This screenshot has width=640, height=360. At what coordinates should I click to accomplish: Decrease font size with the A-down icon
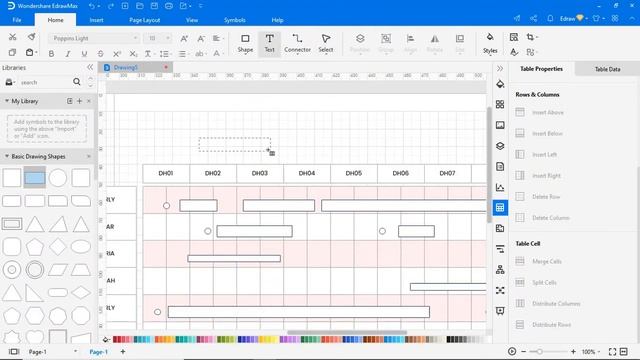[x=201, y=38]
